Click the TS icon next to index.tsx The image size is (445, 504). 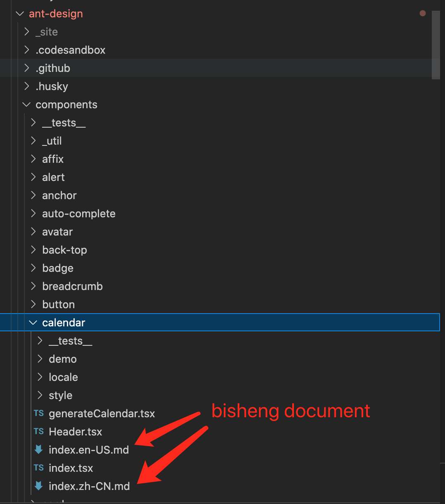coord(39,468)
